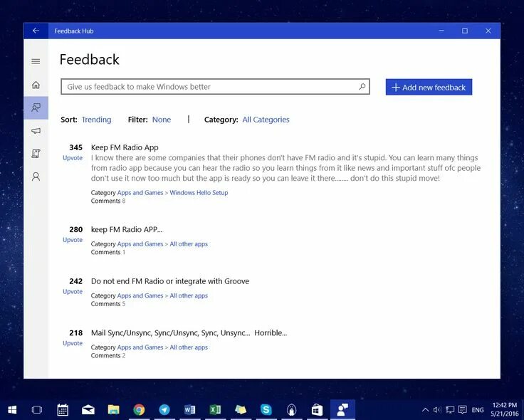Click the Feedback Hub taskbar icon

(x=342, y=409)
